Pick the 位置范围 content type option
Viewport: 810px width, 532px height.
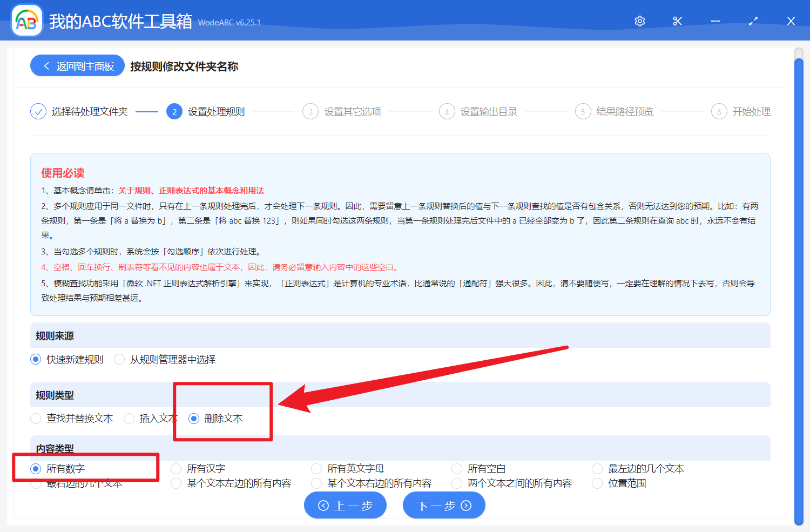pos(598,483)
